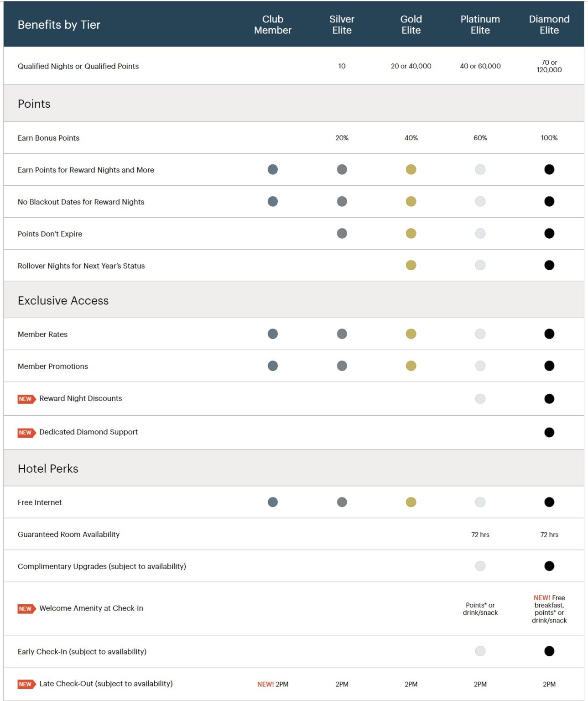Select the Diamond Elite column header

pyautogui.click(x=549, y=25)
